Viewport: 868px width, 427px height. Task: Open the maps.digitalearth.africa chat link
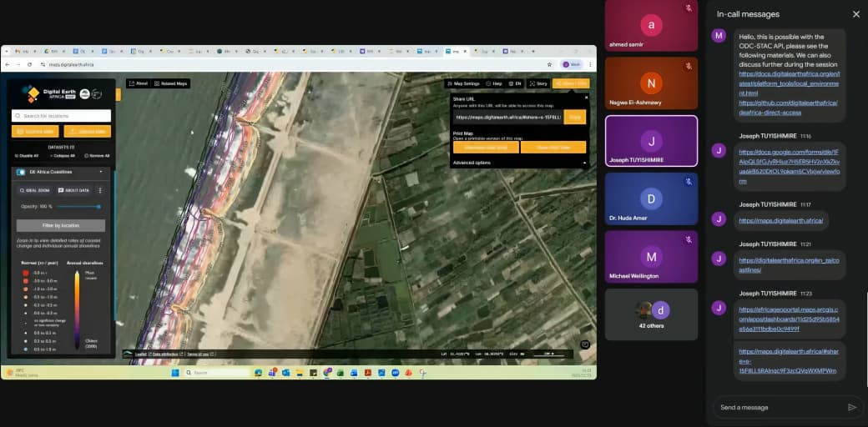click(781, 220)
